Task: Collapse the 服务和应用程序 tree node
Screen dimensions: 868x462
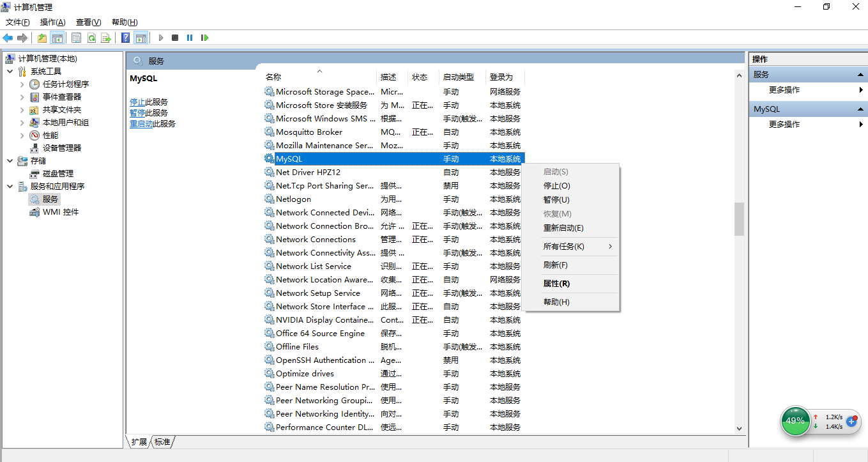Action: point(10,187)
